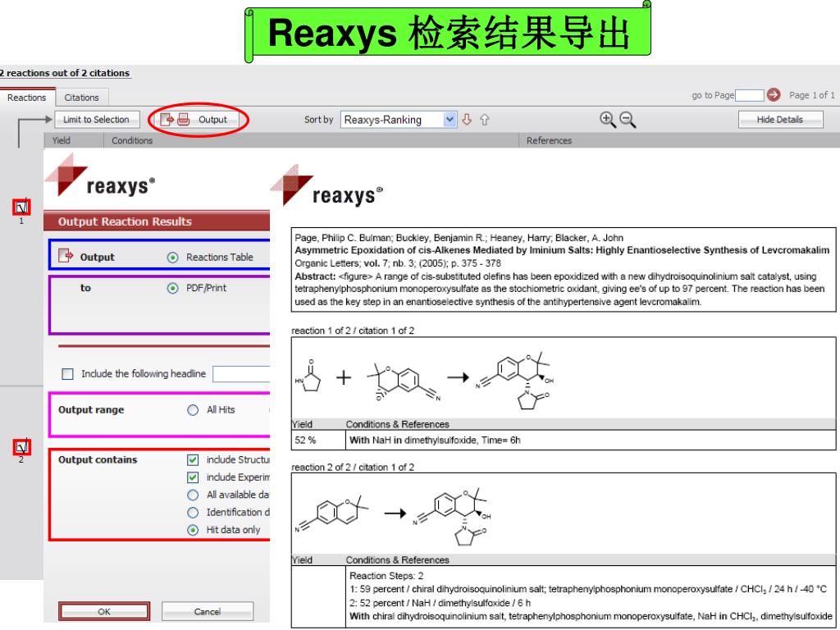Click the printer icon next to Output
The image size is (840, 630).
point(183,120)
